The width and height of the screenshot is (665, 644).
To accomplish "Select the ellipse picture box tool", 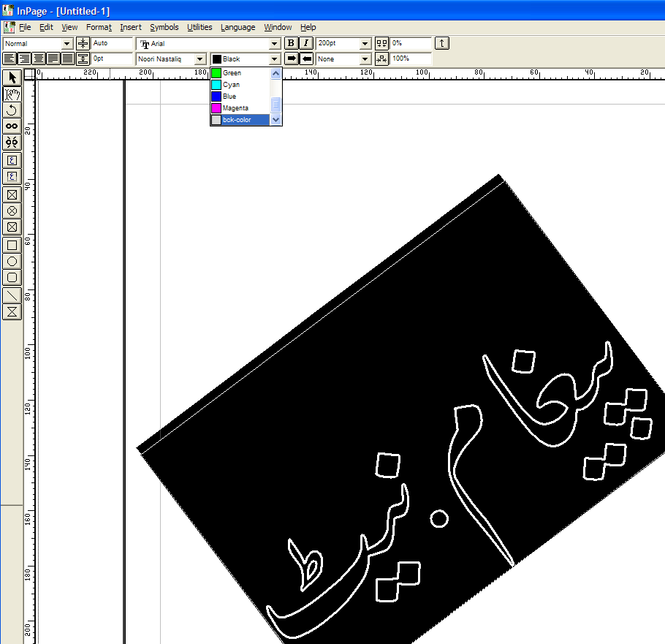I will tap(12, 211).
